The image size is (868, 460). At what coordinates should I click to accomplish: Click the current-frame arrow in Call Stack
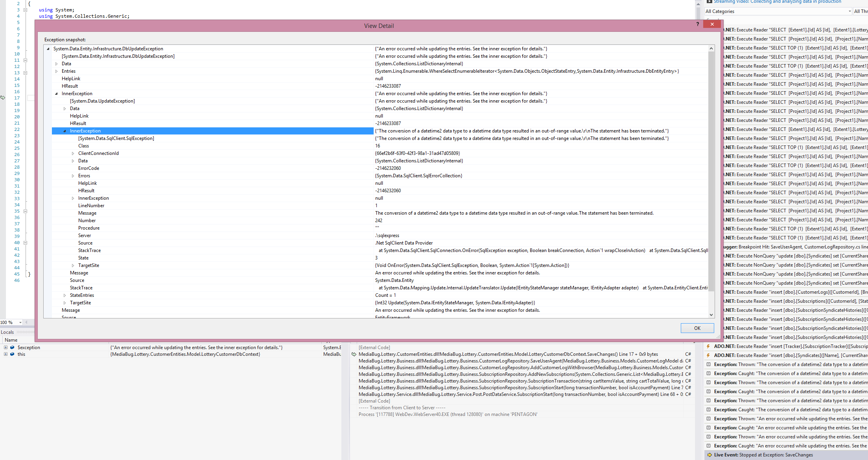(354, 354)
